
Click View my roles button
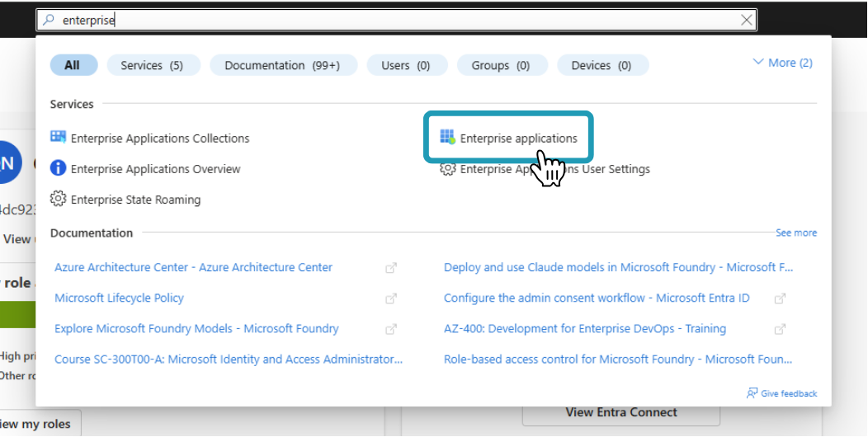36,424
